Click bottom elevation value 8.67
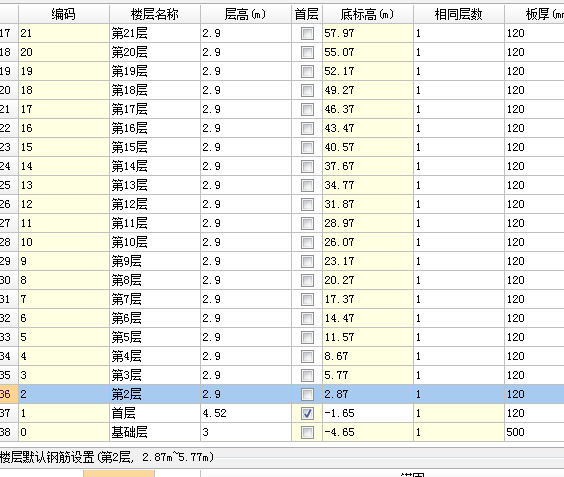The width and height of the screenshot is (564, 477). pyautogui.click(x=368, y=356)
